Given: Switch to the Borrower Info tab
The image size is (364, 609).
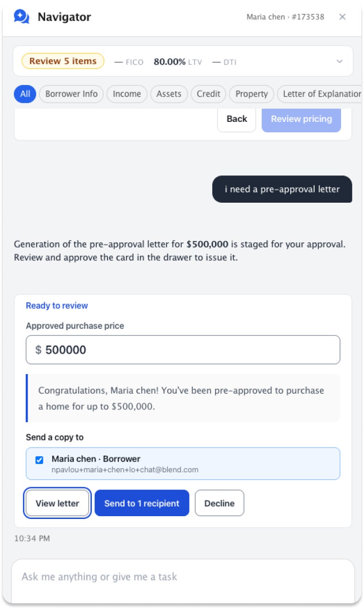Looking at the screenshot, I should coord(72,94).
